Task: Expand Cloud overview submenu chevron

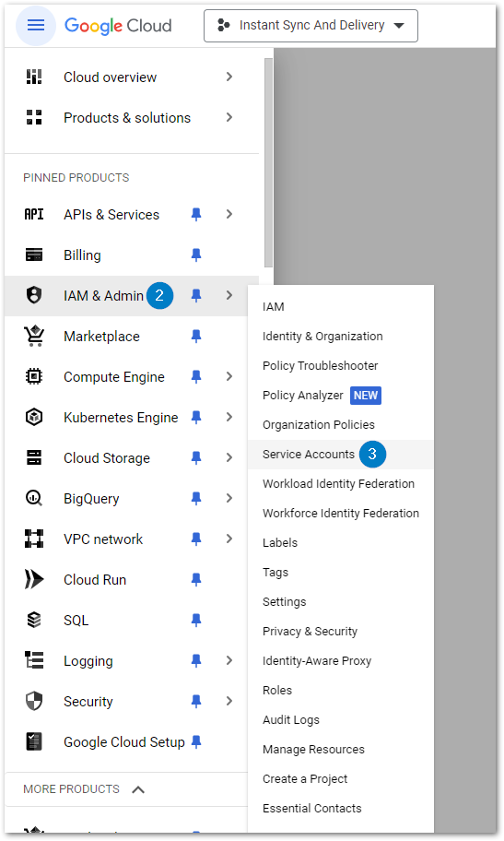Action: coord(229,77)
